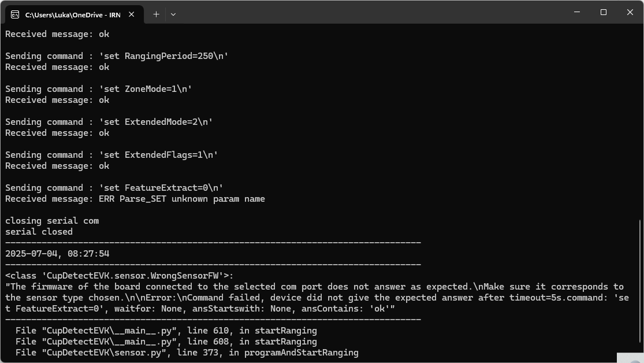Open a new terminal tab with the plus icon
Screen dimensions: 644x363
click(x=156, y=14)
